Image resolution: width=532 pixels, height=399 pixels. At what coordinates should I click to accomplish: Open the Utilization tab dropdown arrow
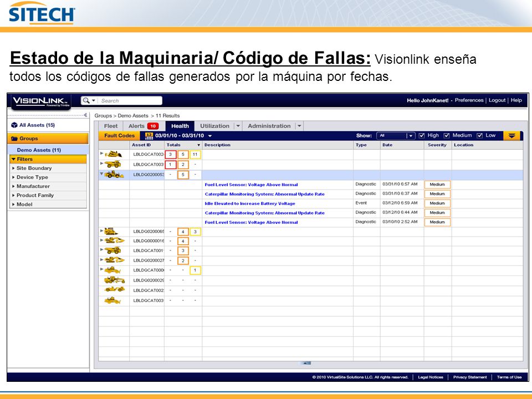tap(238, 126)
